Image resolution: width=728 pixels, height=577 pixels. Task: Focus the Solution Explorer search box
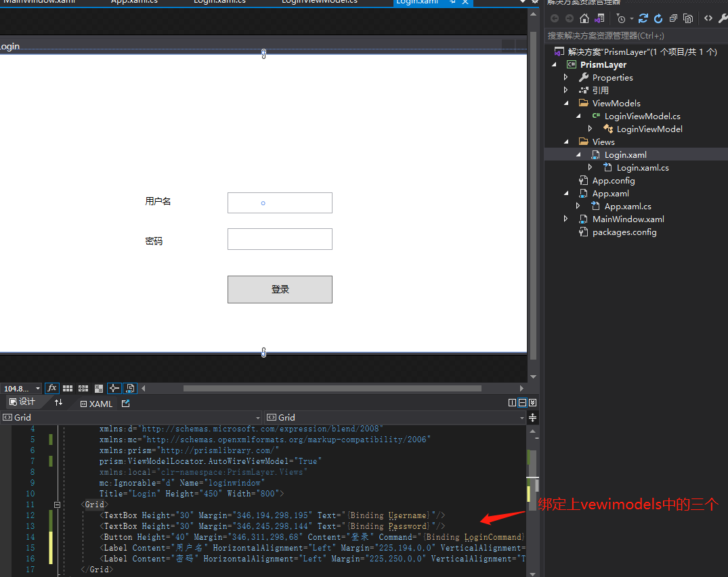click(636, 36)
